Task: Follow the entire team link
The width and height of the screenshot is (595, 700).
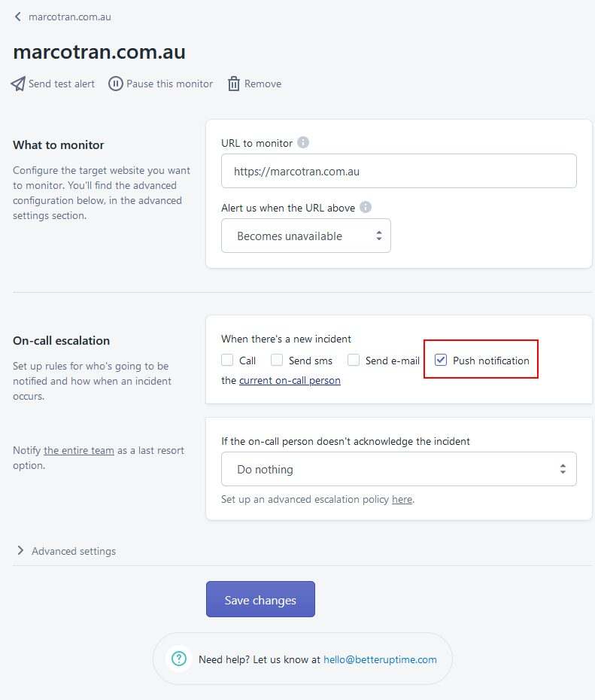Action: tap(79, 450)
